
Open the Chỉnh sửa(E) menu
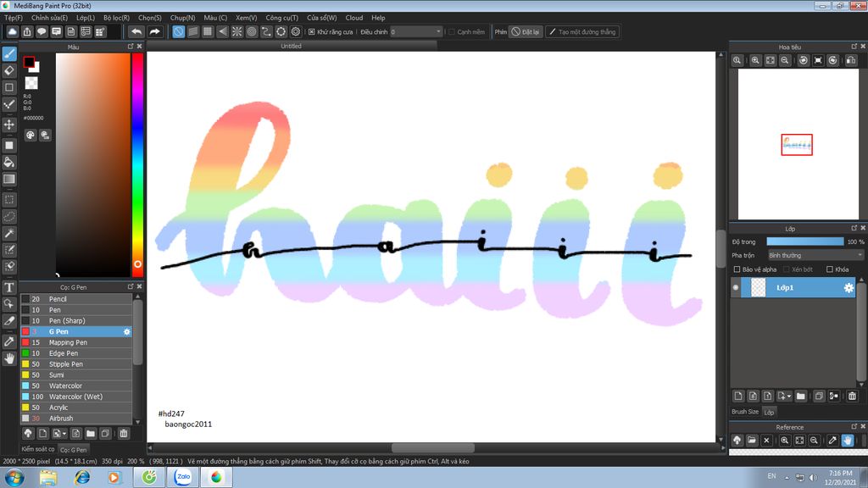(x=49, y=18)
